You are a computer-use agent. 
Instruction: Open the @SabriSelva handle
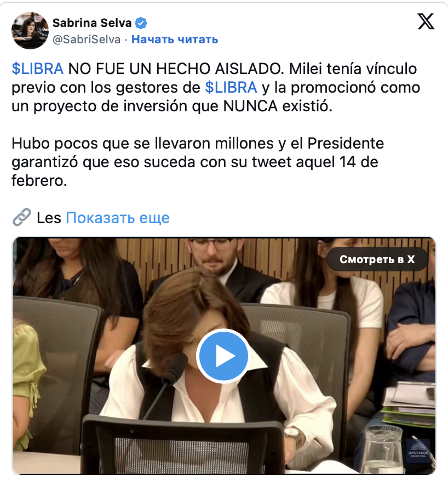87,39
